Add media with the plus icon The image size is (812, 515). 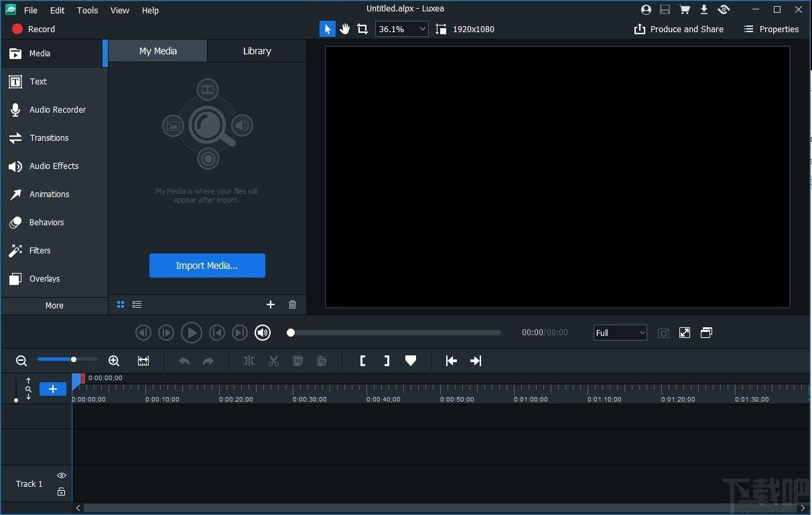[271, 304]
